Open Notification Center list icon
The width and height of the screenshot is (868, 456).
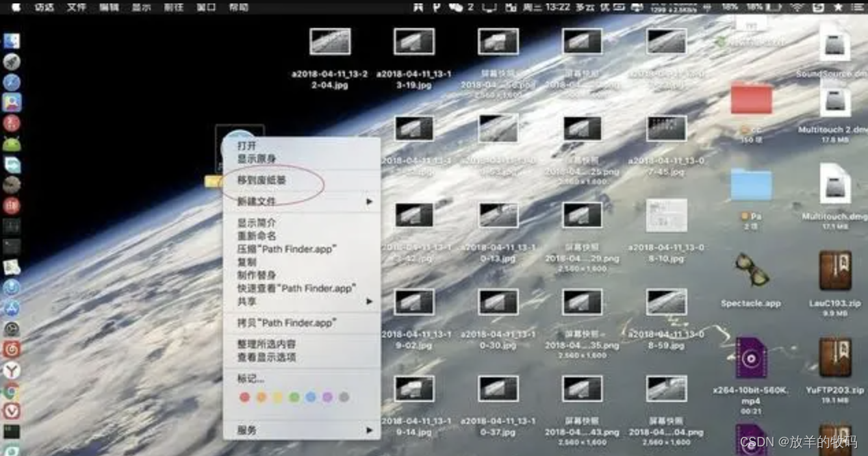click(x=858, y=7)
